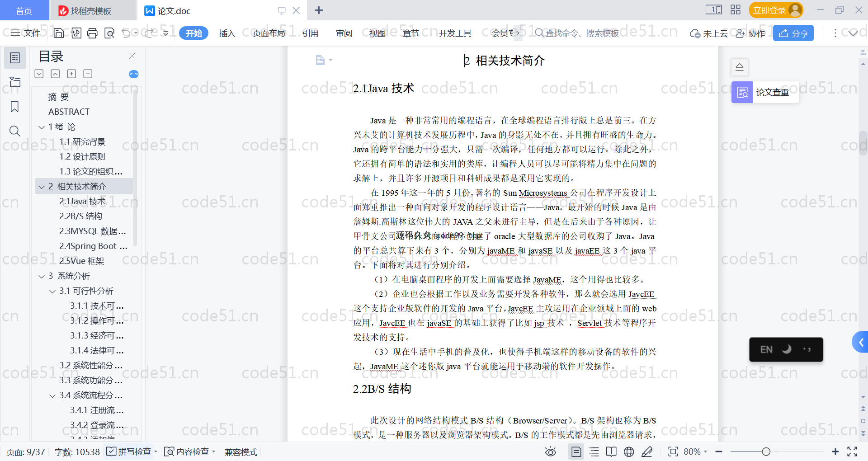Click the full screen icon in status bar
The height and width of the screenshot is (461, 868).
(852, 452)
